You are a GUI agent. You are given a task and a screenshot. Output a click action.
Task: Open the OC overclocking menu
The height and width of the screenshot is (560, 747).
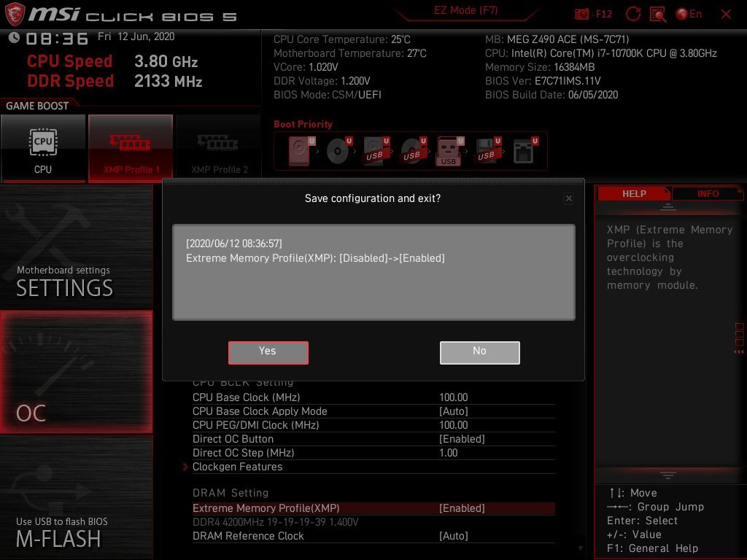(x=76, y=372)
